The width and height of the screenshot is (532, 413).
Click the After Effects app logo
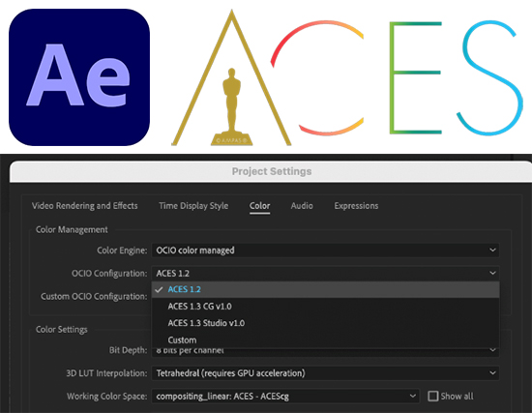(x=79, y=77)
